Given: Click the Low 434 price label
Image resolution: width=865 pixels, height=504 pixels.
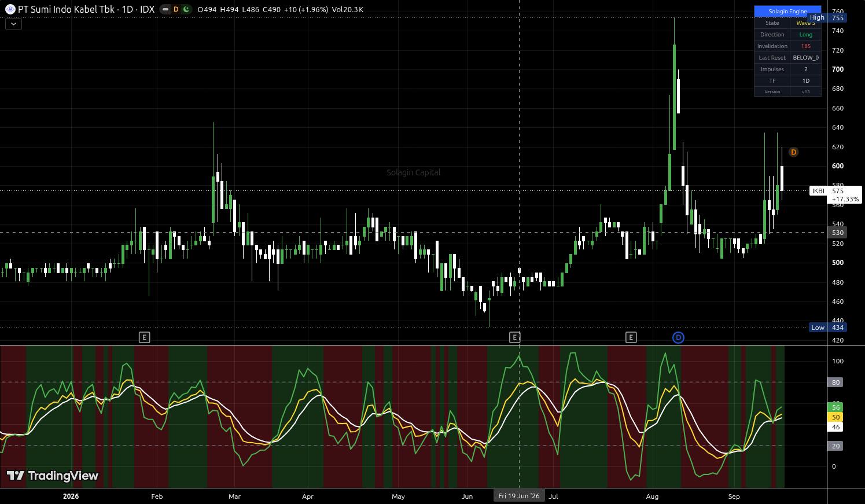Looking at the screenshot, I should pos(828,328).
